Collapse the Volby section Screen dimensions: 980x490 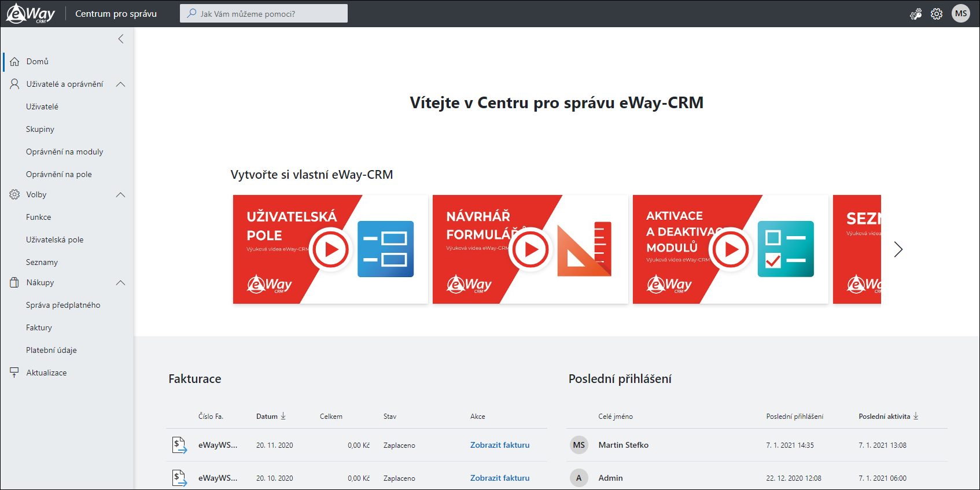tap(121, 195)
